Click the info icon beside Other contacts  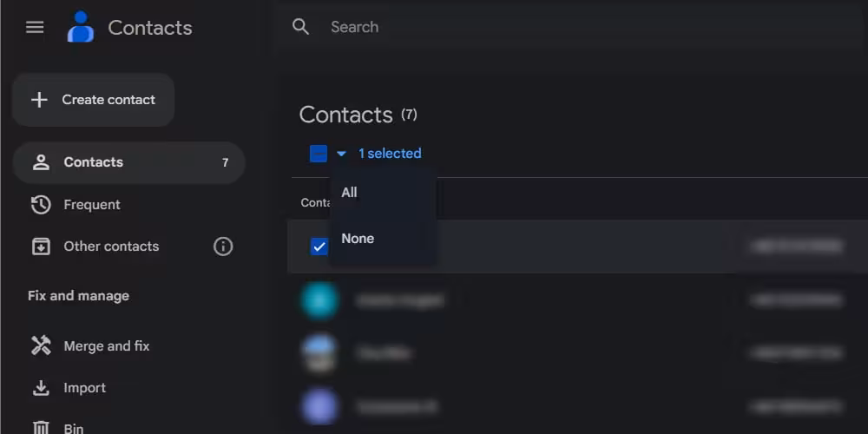[223, 247]
